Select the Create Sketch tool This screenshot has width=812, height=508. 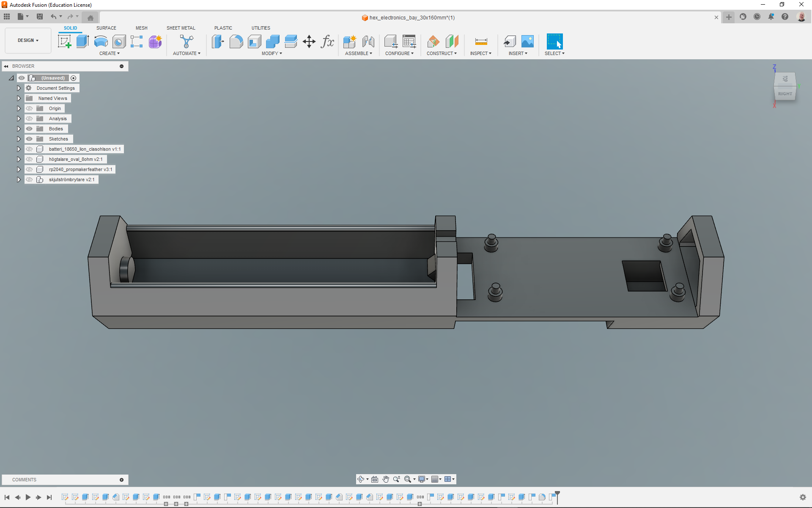click(64, 41)
